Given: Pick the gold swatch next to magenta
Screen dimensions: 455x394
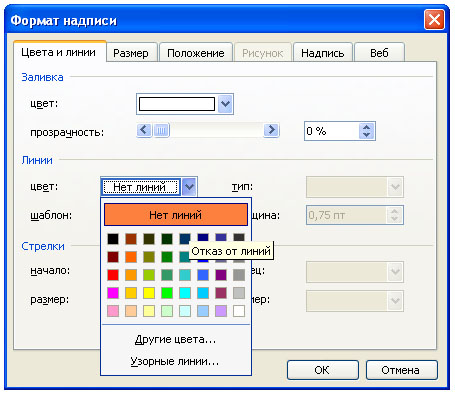Looking at the screenshot, I should coord(131,293).
